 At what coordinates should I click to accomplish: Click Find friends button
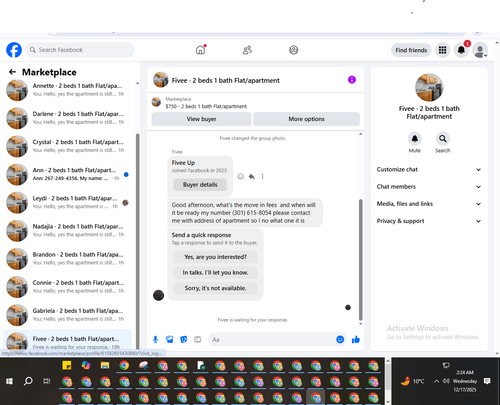click(411, 50)
